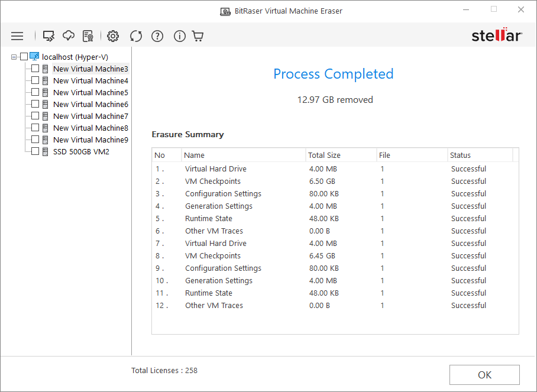
Task: Select New Virtual Machine3 in the tree
Action: click(x=90, y=69)
